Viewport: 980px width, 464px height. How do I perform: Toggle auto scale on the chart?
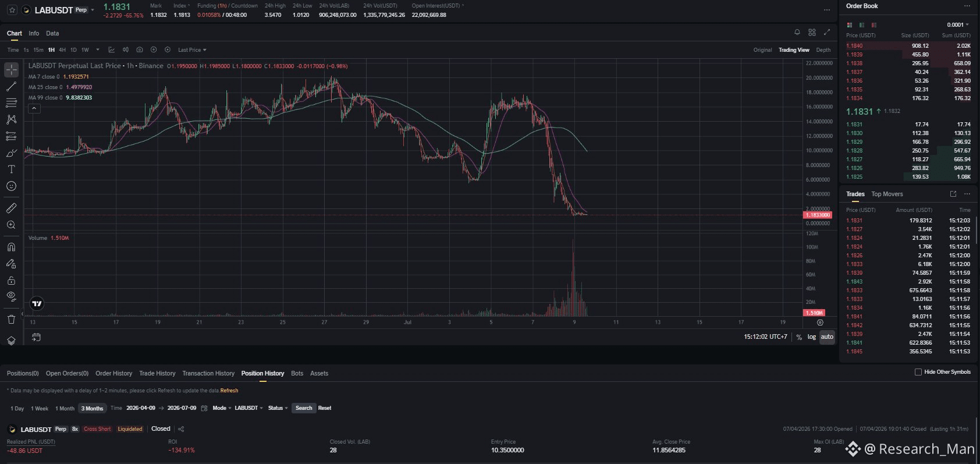(x=827, y=337)
